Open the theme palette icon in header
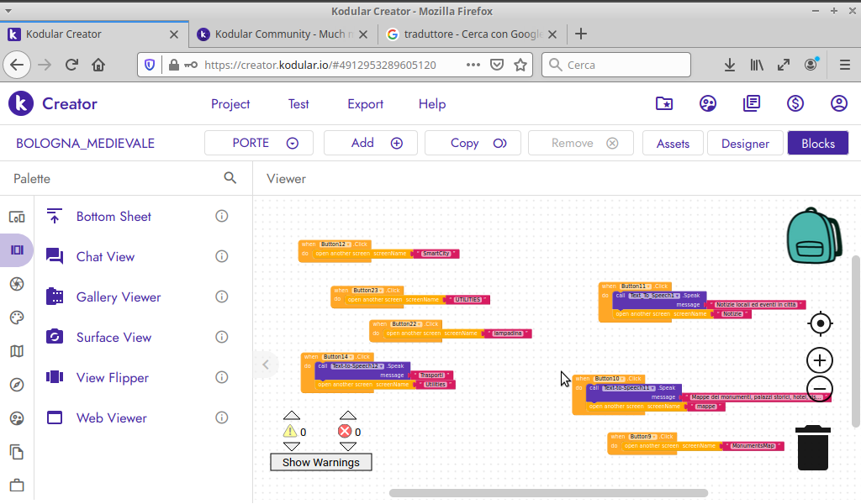This screenshot has width=861, height=504. (x=708, y=103)
